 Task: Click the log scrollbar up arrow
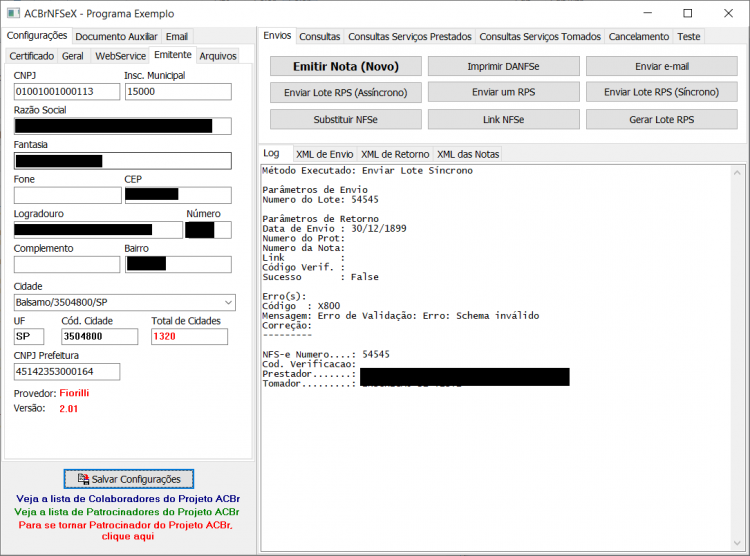coord(737,172)
